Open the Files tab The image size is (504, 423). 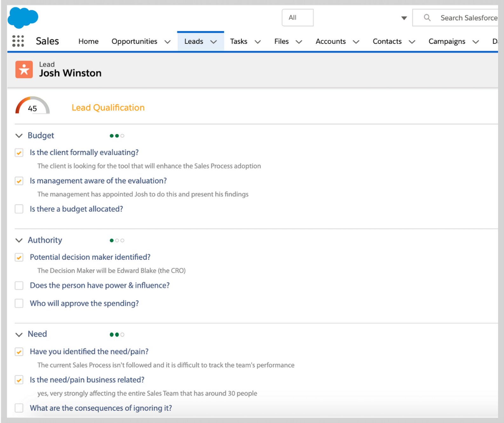click(282, 41)
